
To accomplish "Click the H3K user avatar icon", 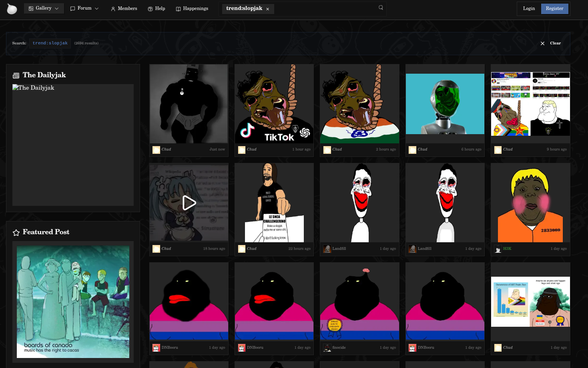I will click(498, 249).
